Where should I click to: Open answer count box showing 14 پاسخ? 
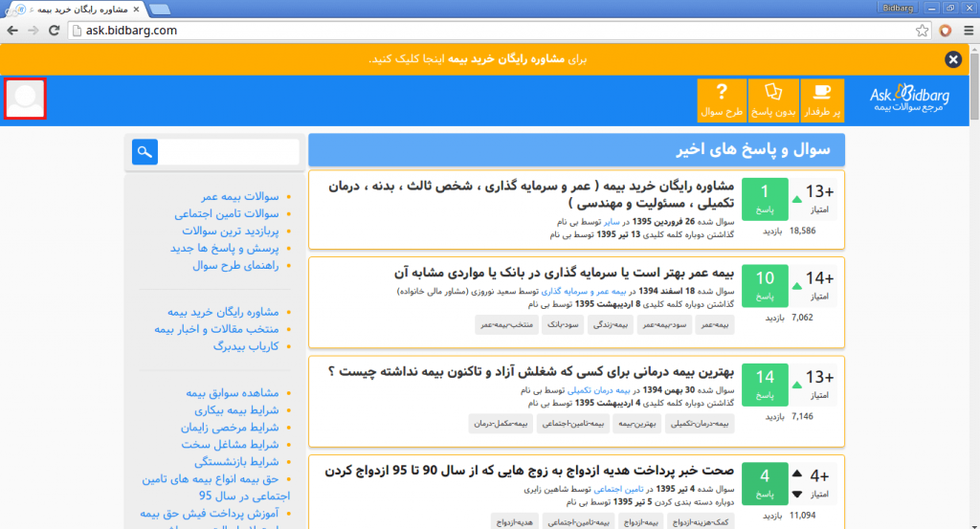765,385
